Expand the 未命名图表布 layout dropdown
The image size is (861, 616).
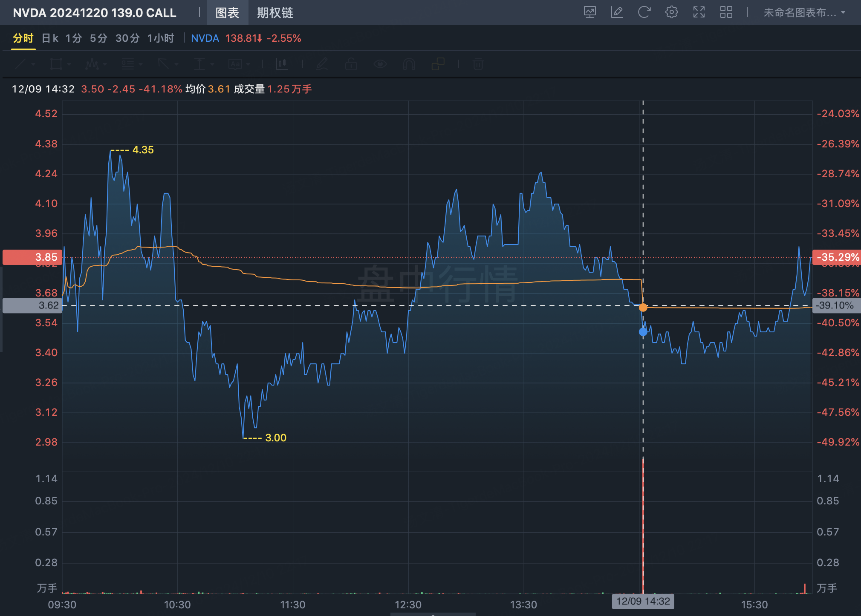(x=804, y=13)
